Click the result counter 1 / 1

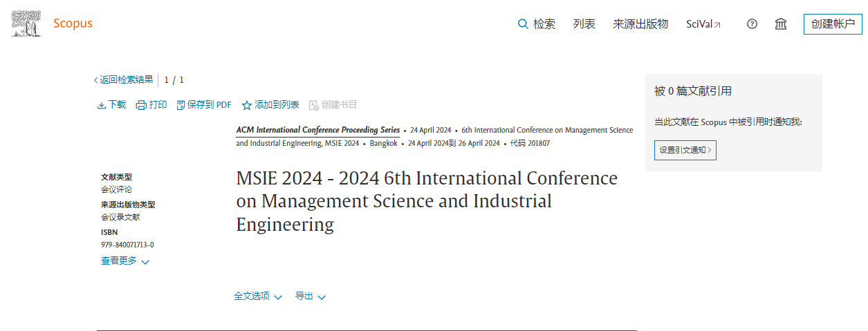pyautogui.click(x=174, y=80)
